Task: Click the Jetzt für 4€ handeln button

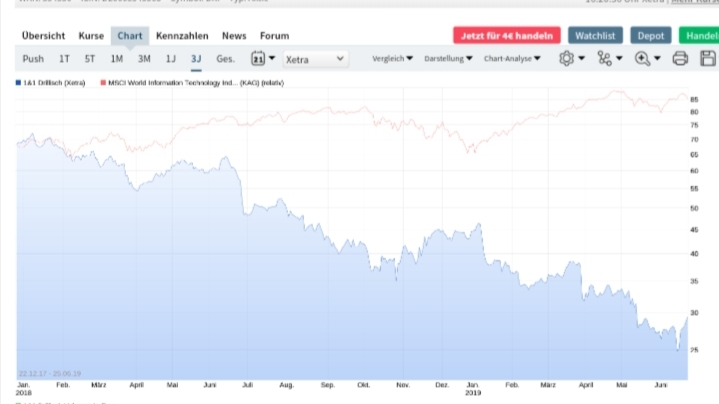Action: (x=507, y=35)
